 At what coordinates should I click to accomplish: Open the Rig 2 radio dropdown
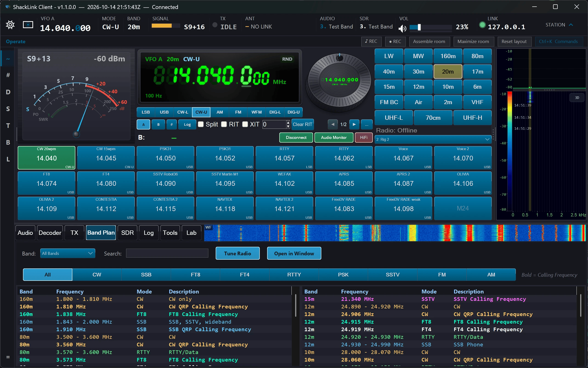pos(433,139)
